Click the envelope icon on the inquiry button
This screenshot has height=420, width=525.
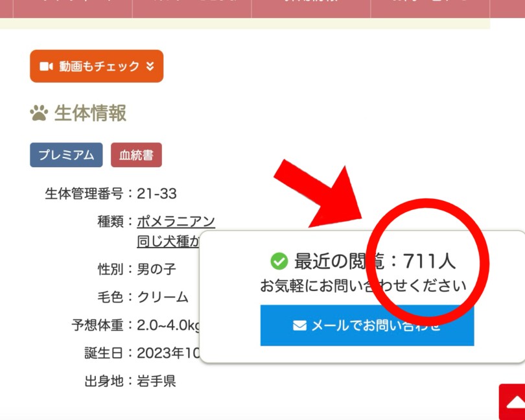tap(299, 325)
